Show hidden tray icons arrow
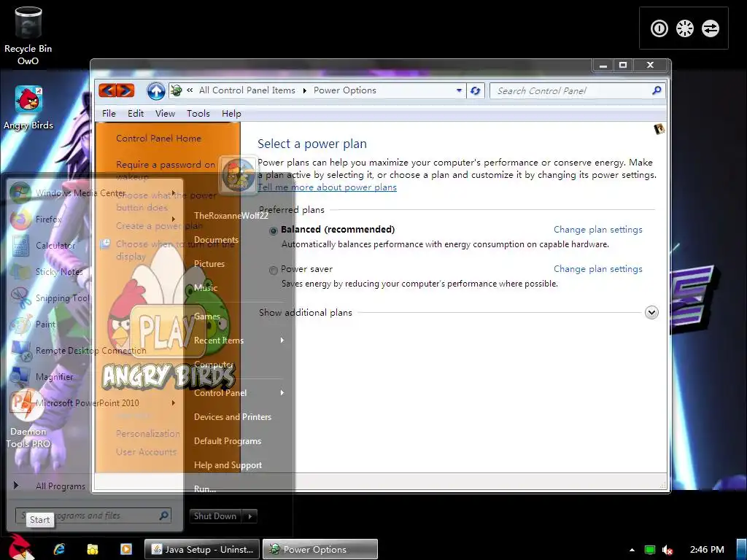This screenshot has height=560, width=747. pyautogui.click(x=632, y=550)
